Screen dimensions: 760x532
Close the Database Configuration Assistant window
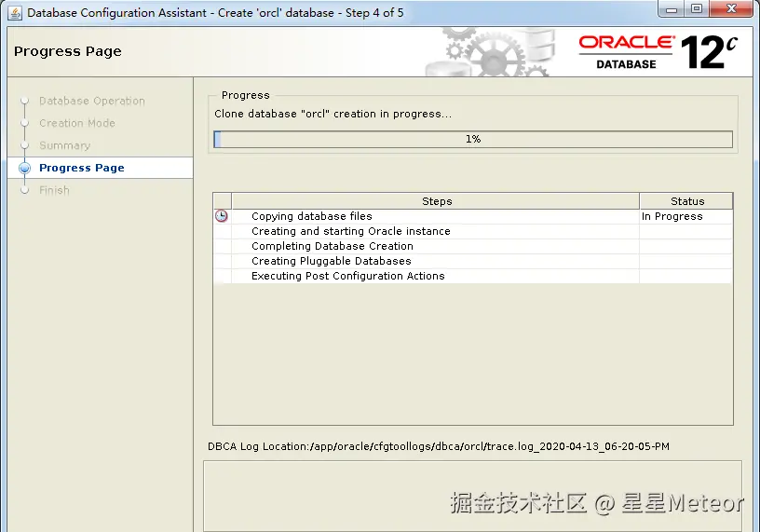click(731, 9)
